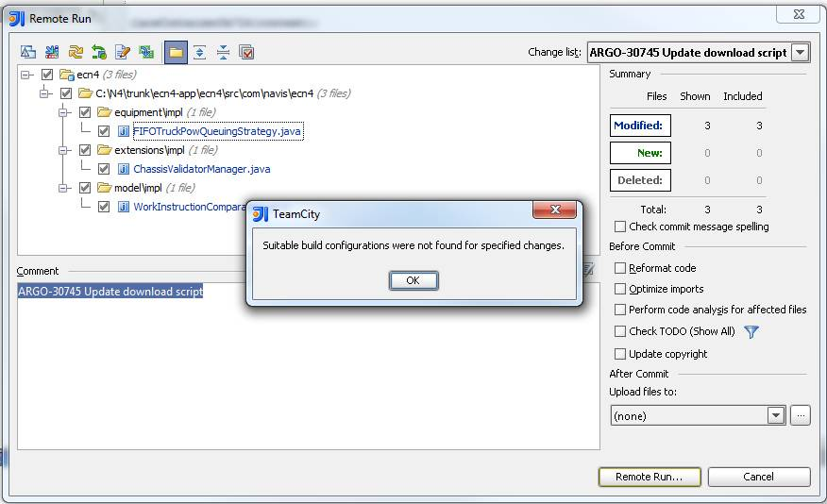Click the TeamCity dialog logo icon
Screen dimensions: 827x504
coord(260,214)
